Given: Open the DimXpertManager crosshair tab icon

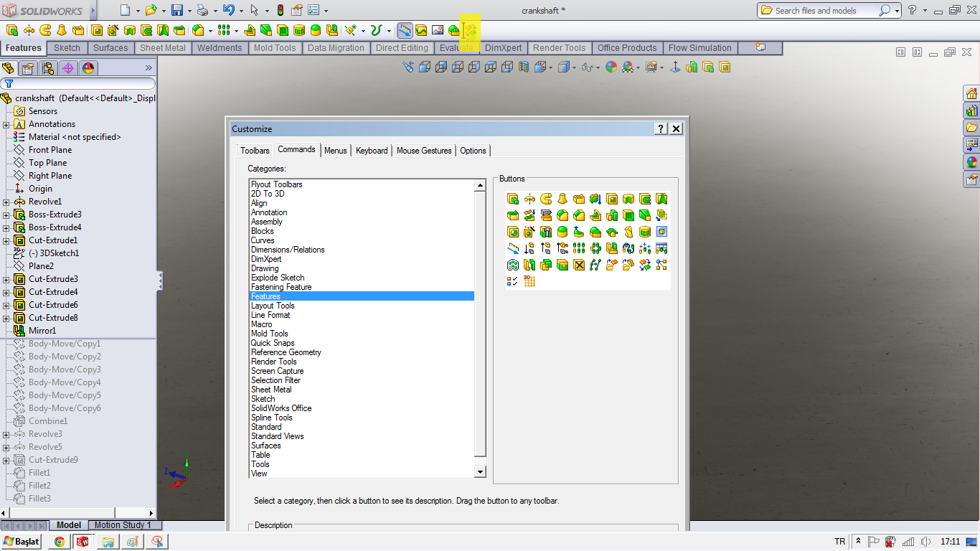Looking at the screenshot, I should point(68,68).
